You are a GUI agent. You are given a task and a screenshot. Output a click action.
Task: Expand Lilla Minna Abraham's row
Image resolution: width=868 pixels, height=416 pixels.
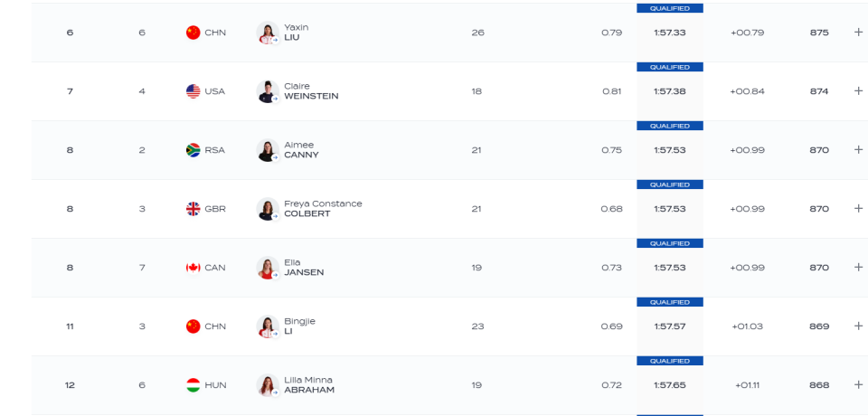858,384
